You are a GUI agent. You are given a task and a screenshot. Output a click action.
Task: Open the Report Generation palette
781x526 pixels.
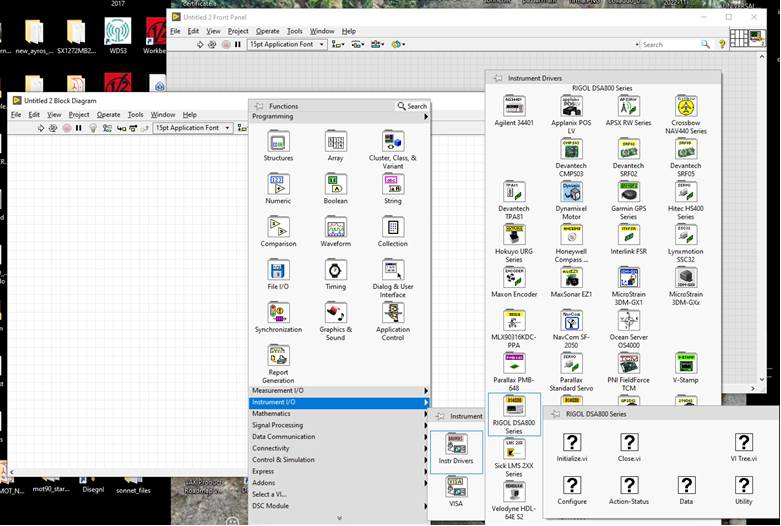click(x=278, y=356)
